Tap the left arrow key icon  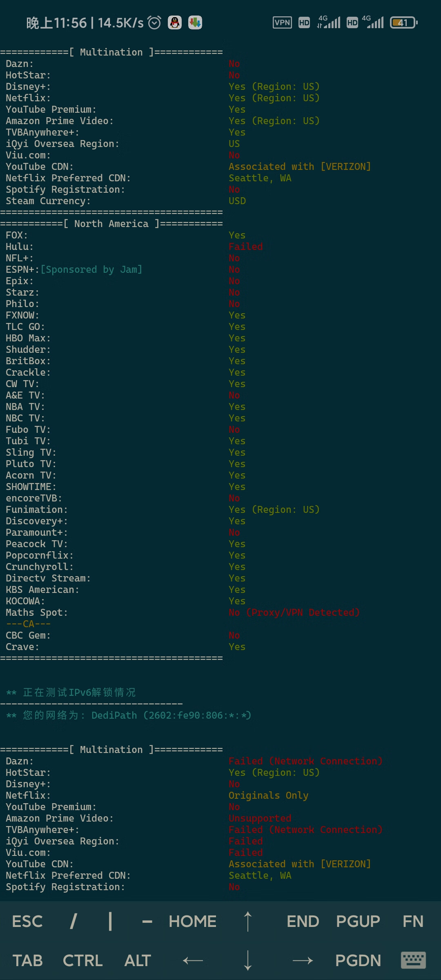point(193,960)
